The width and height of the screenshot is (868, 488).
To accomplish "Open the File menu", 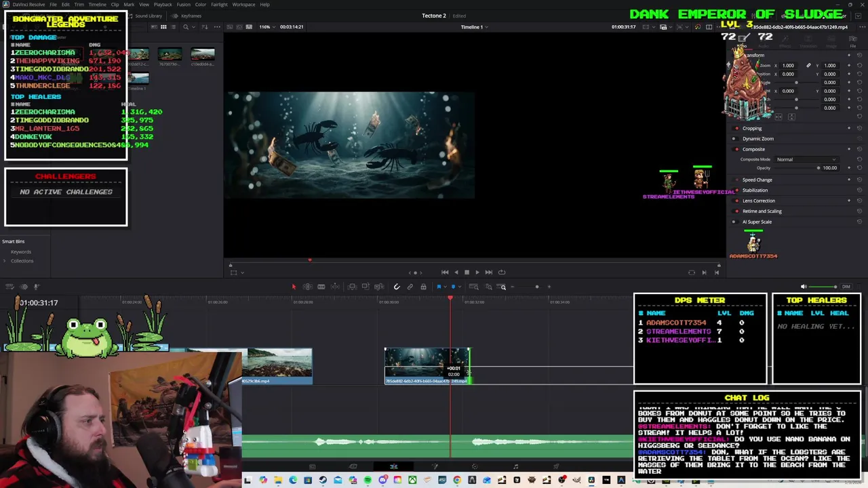I will (53, 5).
